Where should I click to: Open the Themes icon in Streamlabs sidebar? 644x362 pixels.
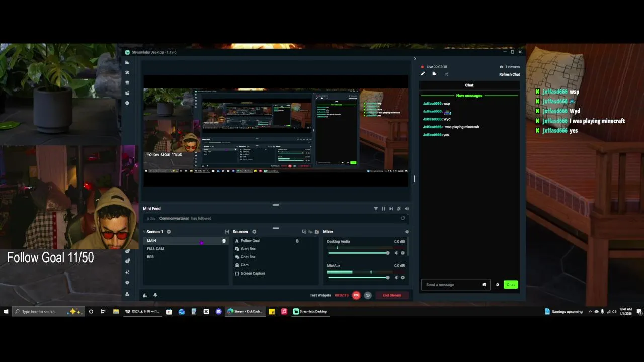click(127, 73)
